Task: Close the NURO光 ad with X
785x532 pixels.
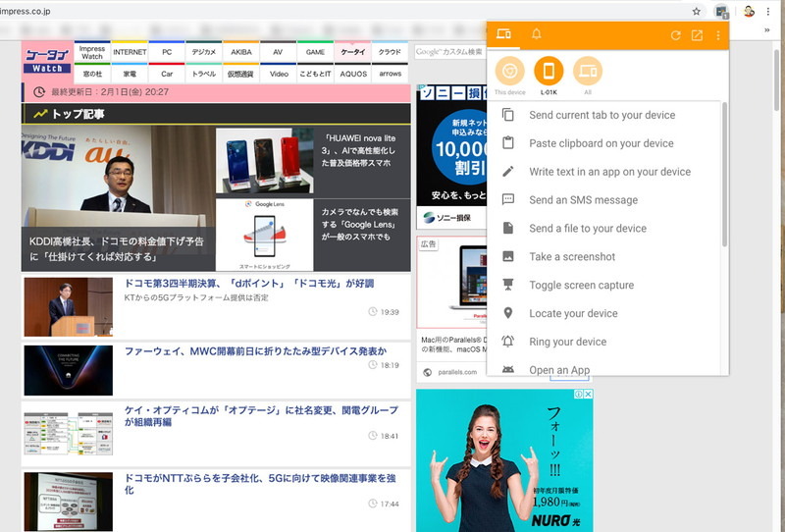Action: (x=588, y=395)
